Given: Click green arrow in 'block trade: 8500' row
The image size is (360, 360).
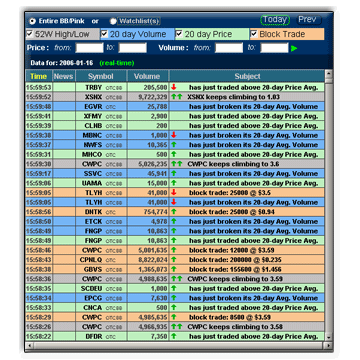Looking at the screenshot, I should [173, 317].
